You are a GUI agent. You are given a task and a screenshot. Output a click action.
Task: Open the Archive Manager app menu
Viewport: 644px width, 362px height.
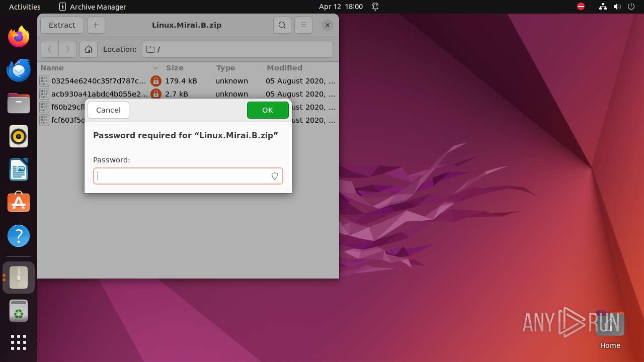(x=93, y=7)
